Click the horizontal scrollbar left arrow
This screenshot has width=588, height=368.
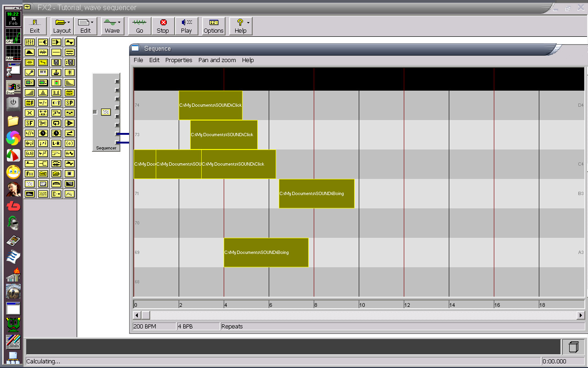click(137, 315)
